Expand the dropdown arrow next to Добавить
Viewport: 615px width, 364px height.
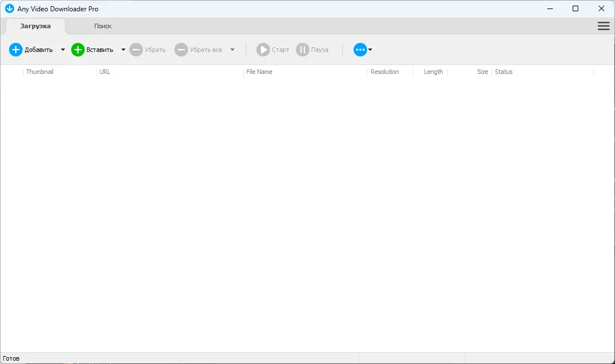pyautogui.click(x=63, y=50)
